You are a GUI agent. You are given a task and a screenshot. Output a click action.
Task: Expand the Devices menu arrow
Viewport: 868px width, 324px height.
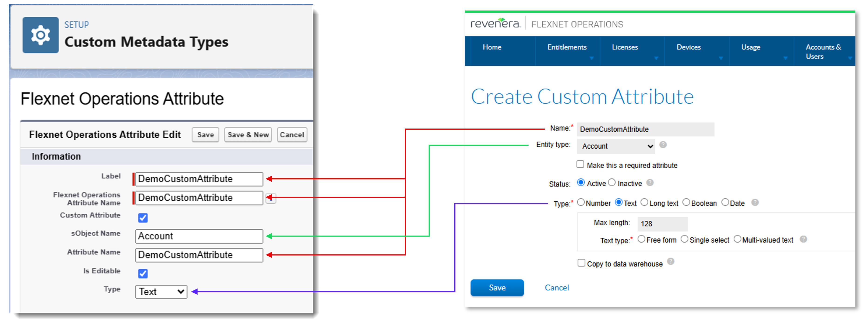tap(721, 58)
